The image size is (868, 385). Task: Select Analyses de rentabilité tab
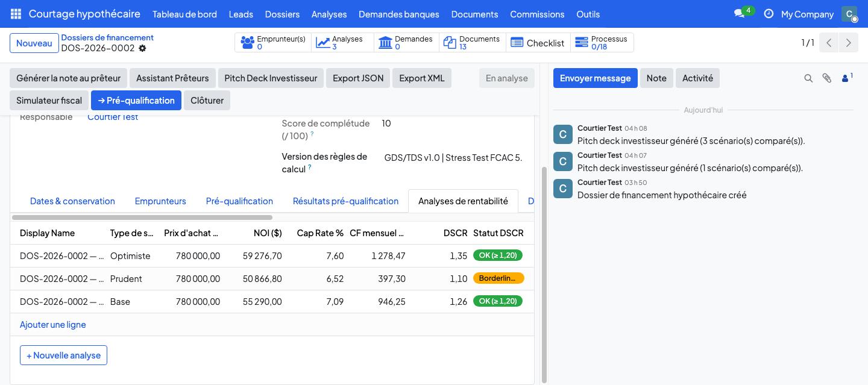463,201
